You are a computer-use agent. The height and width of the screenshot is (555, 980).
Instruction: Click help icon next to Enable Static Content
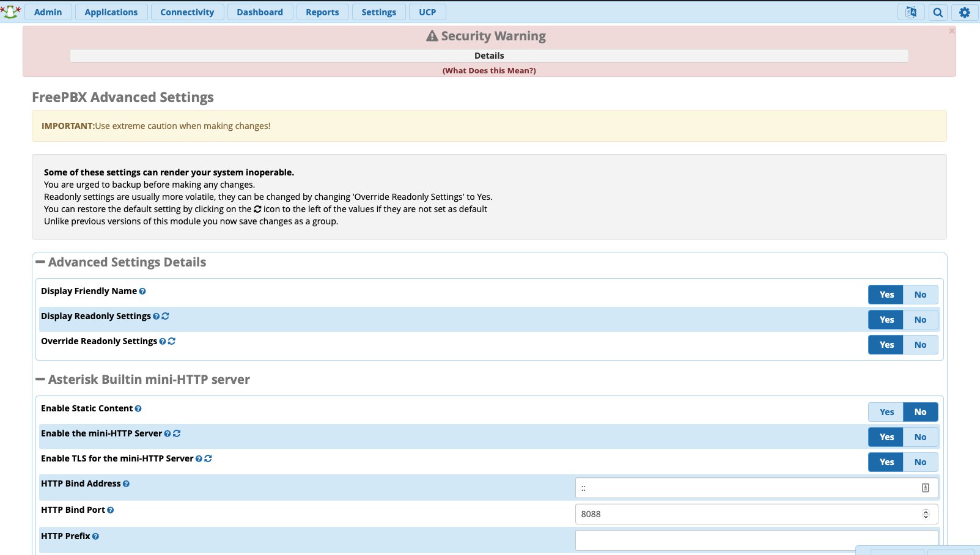(138, 409)
